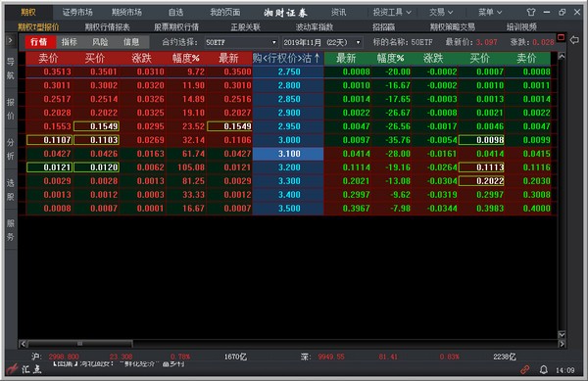
Task: Open the 分析 sidebar item
Action: 11,149
